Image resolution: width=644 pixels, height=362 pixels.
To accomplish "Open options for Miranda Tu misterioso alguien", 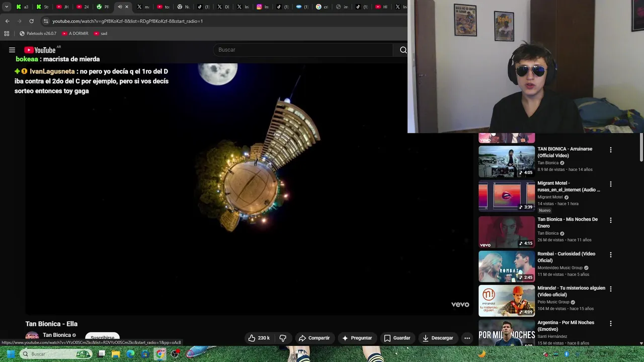I will [x=611, y=289].
